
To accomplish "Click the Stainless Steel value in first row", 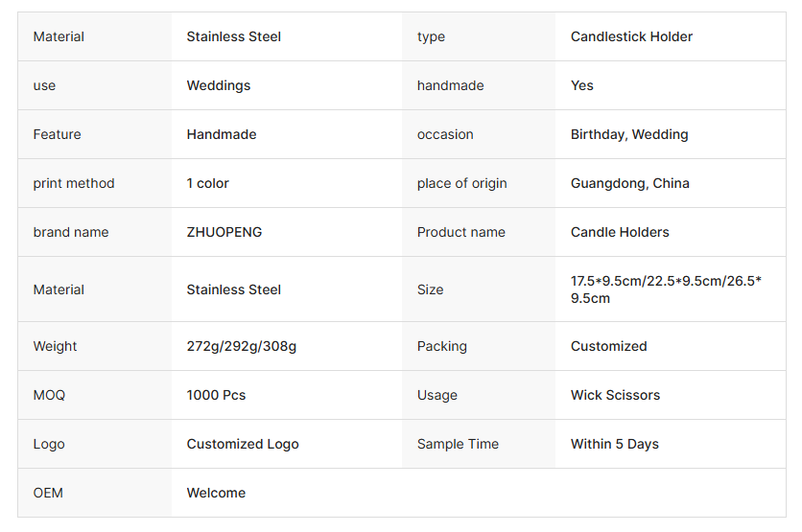I will click(233, 36).
